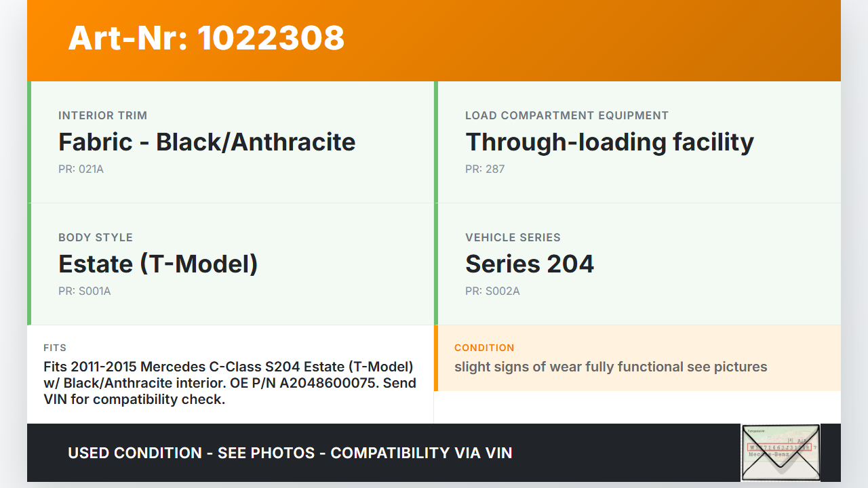Click the orange Condition label
The image size is (868, 488).
click(484, 348)
